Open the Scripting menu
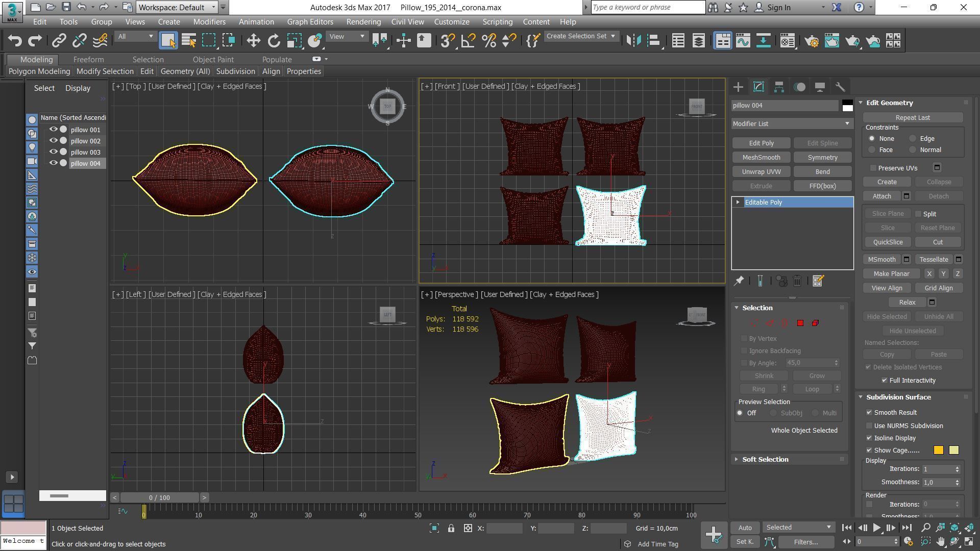The width and height of the screenshot is (980, 551). (497, 22)
